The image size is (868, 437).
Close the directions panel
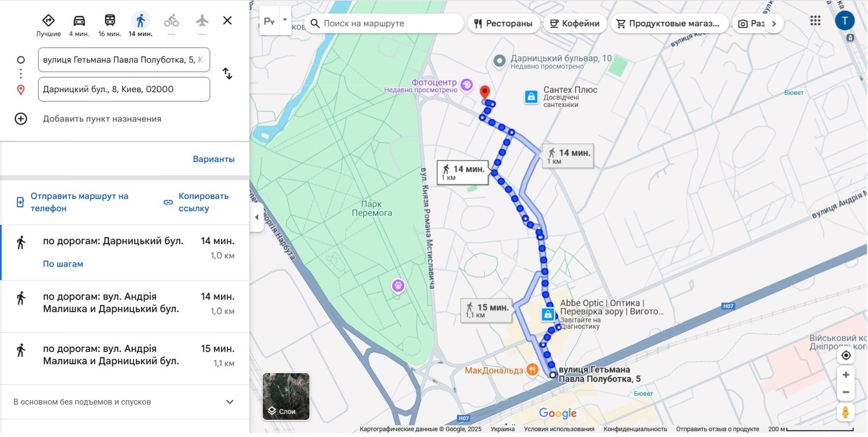(x=227, y=21)
